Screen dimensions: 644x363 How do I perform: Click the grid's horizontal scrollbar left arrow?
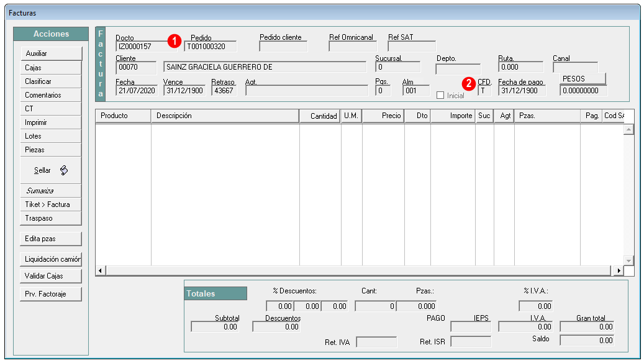click(99, 270)
